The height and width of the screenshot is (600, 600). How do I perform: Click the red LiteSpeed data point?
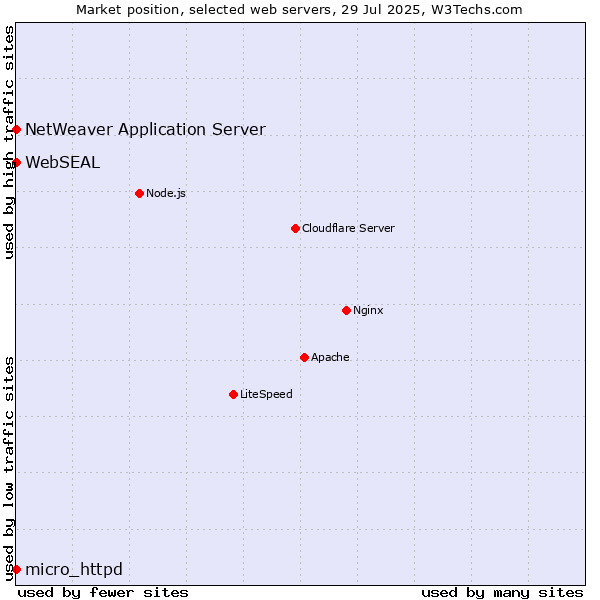point(233,395)
